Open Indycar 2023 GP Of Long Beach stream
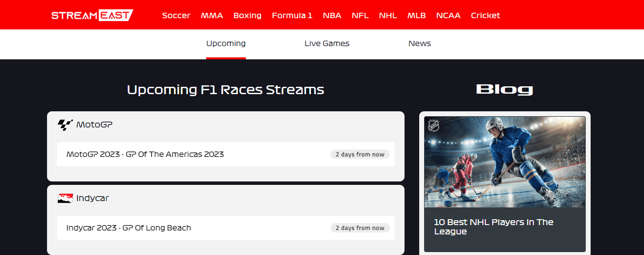644x255 pixels. click(x=226, y=228)
